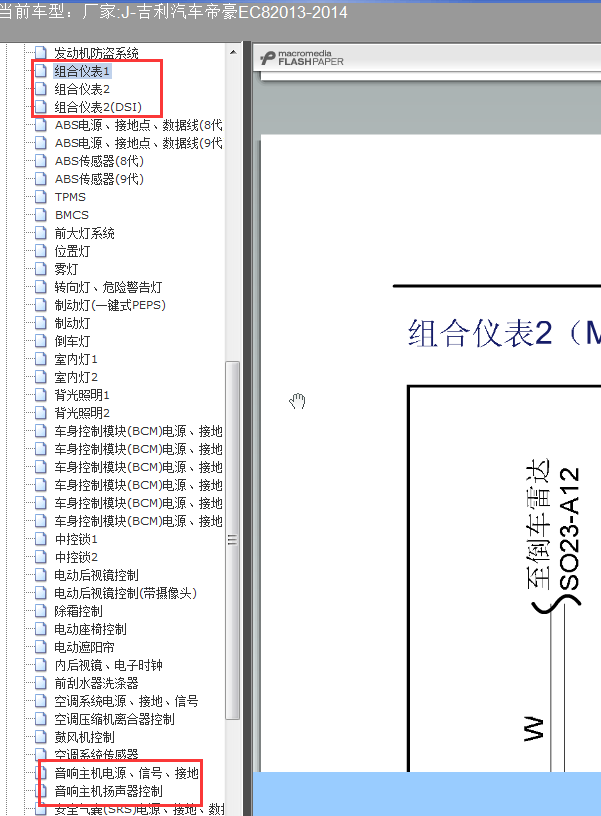The width and height of the screenshot is (601, 816).
Task: Select ABS传感器(8代) item
Action: [x=99, y=161]
